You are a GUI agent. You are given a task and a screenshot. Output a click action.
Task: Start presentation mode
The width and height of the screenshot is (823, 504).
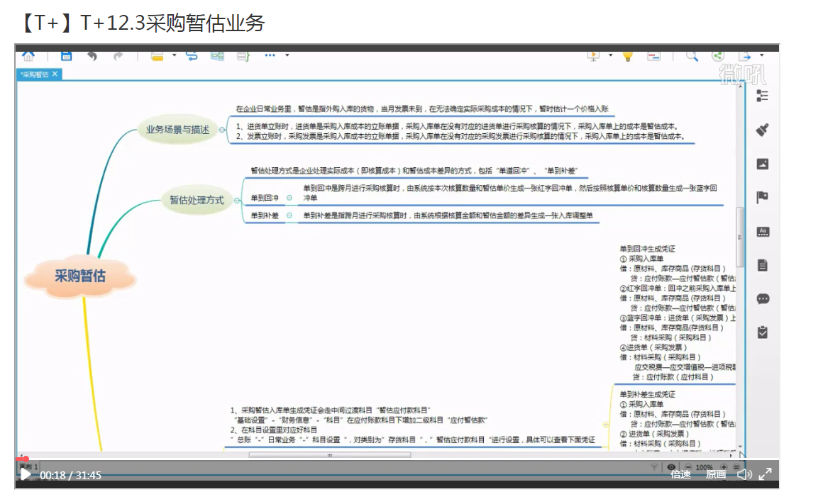(x=594, y=56)
